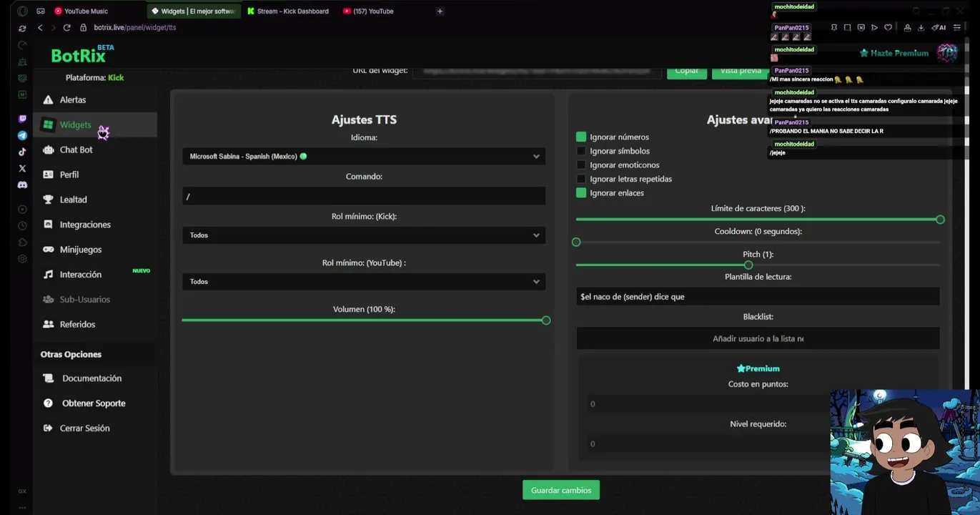Click the Copiar button

point(686,72)
